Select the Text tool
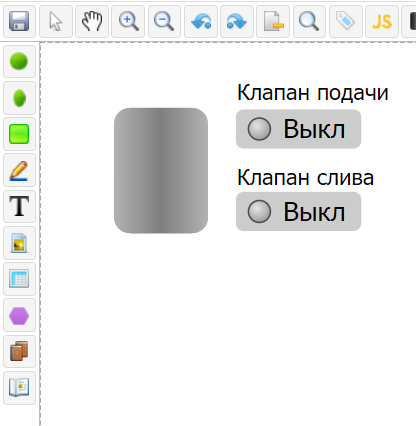This screenshot has width=416, height=426. click(x=19, y=206)
